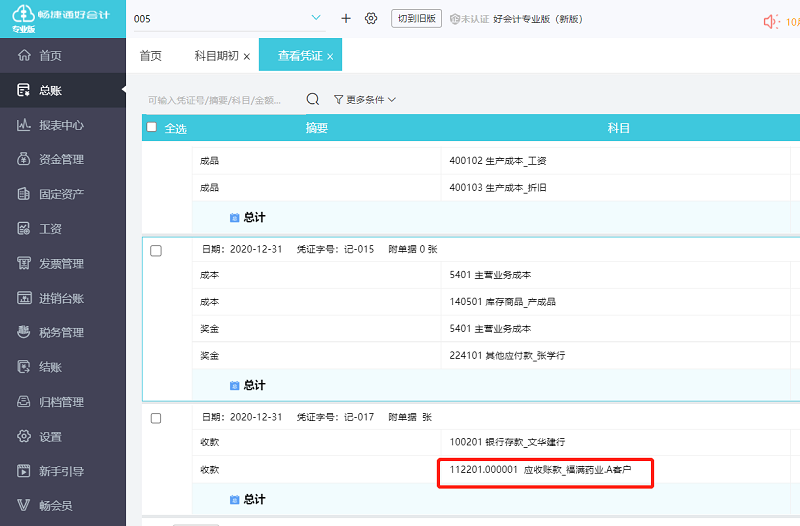Screen dimensions: 800x526
Task: Click subject 224101 其他应付款_张学行
Action: [x=507, y=355]
